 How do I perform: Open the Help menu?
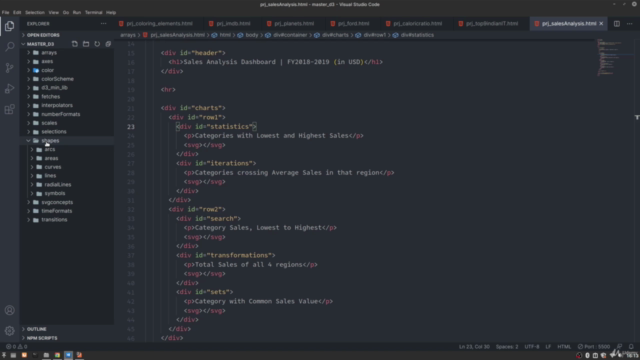click(111, 13)
